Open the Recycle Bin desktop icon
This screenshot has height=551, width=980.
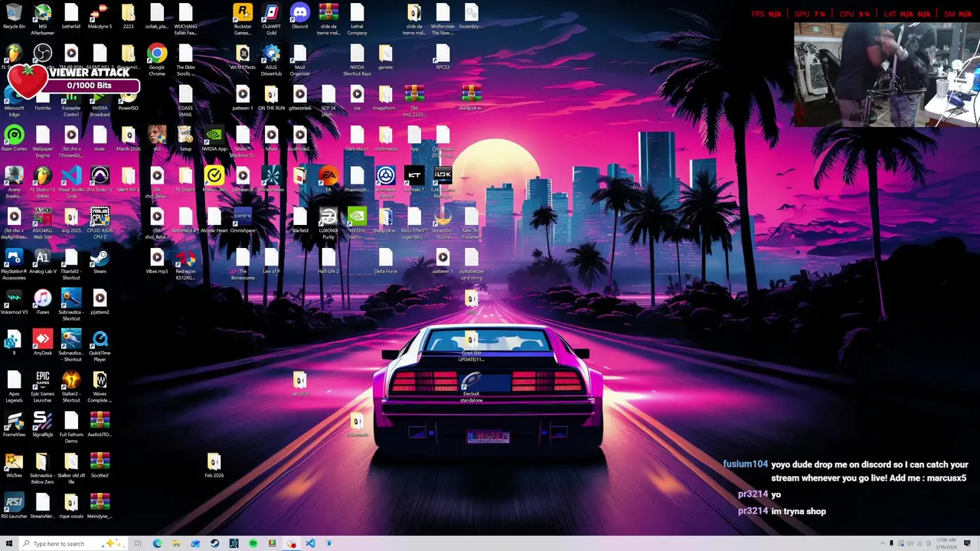(x=14, y=16)
